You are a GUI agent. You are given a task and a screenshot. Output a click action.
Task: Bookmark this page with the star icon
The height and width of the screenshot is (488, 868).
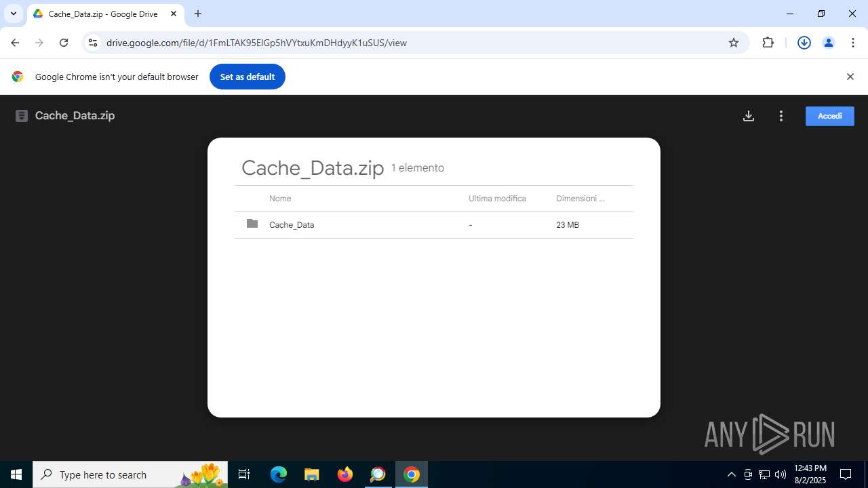click(x=733, y=43)
